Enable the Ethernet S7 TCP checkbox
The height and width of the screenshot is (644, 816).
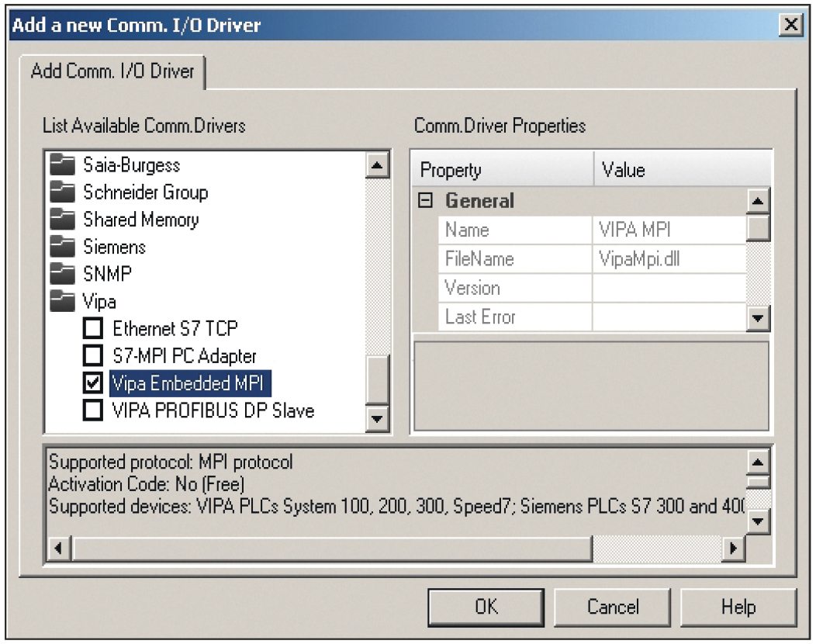[x=93, y=328]
